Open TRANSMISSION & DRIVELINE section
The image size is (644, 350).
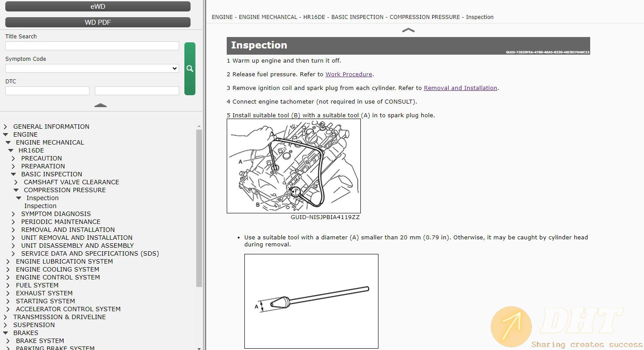tap(60, 317)
